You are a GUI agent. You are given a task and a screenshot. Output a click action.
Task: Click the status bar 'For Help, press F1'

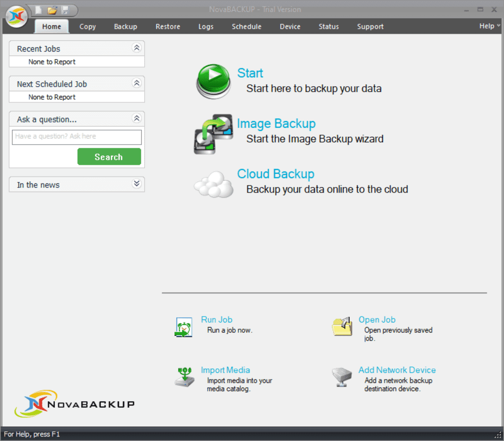pos(32,434)
